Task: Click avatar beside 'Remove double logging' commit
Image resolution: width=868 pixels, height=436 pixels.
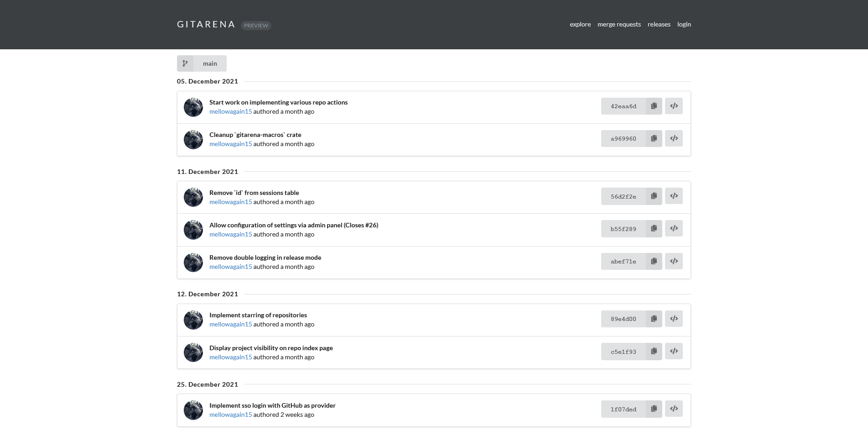Action: tap(193, 263)
